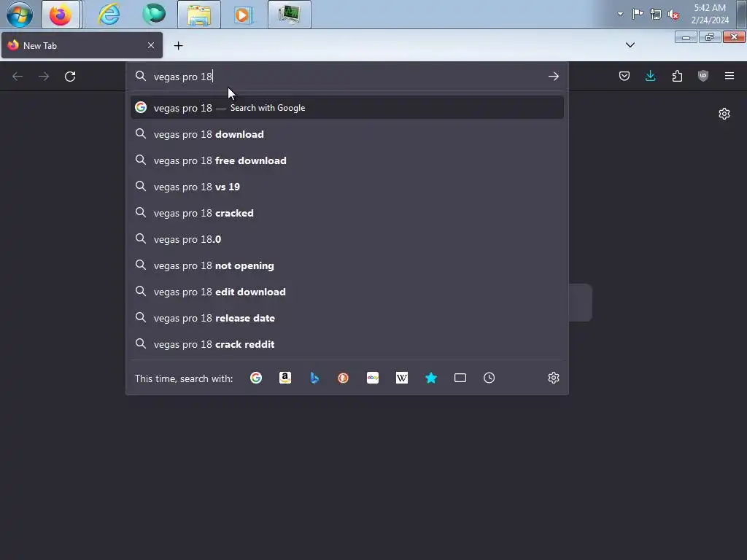Select suggestion 'vegas pro 18 vs 19'
The width and height of the screenshot is (747, 560).
347,187
